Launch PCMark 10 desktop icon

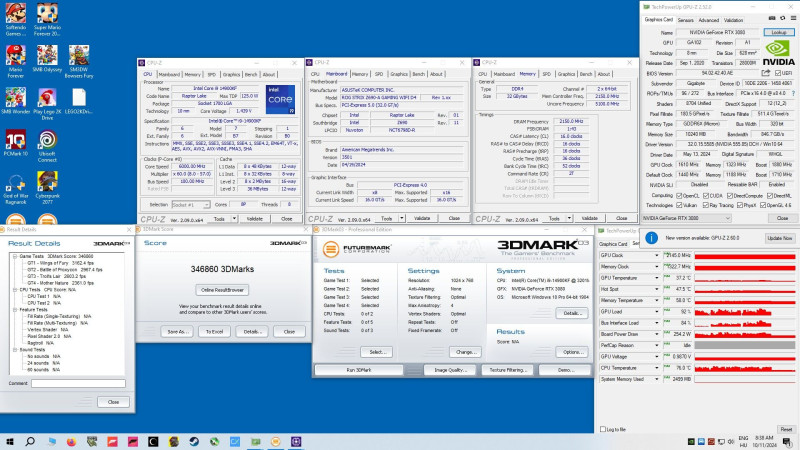click(x=15, y=142)
